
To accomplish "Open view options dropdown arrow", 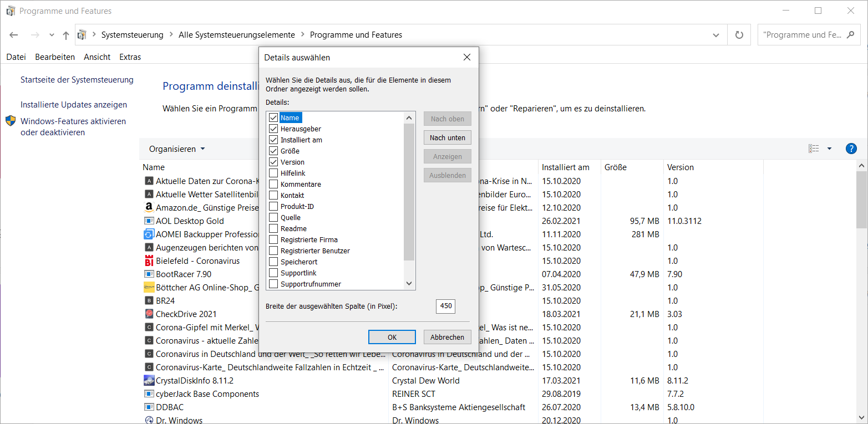I will [829, 149].
